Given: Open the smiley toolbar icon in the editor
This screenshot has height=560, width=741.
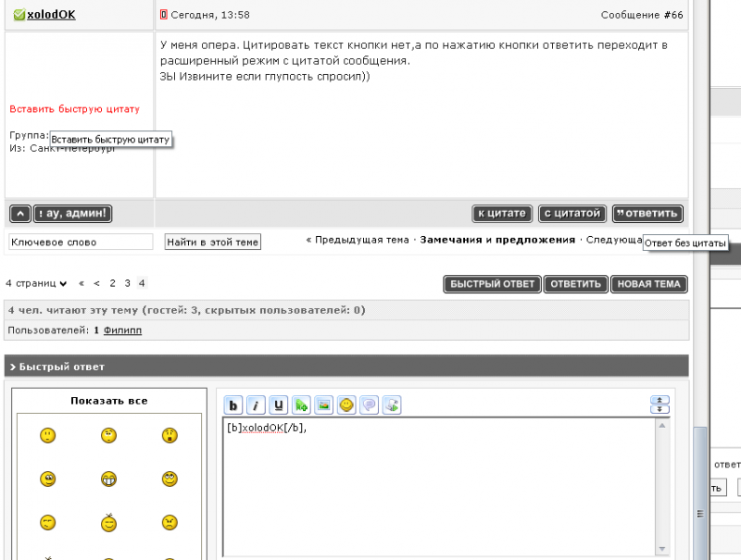Looking at the screenshot, I should 346,405.
